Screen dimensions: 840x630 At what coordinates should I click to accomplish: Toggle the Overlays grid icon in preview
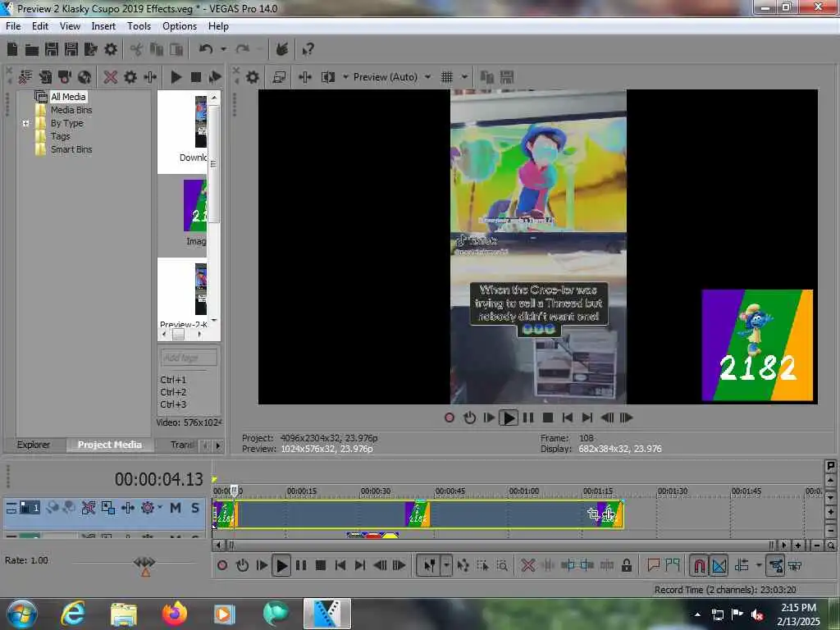(x=447, y=77)
